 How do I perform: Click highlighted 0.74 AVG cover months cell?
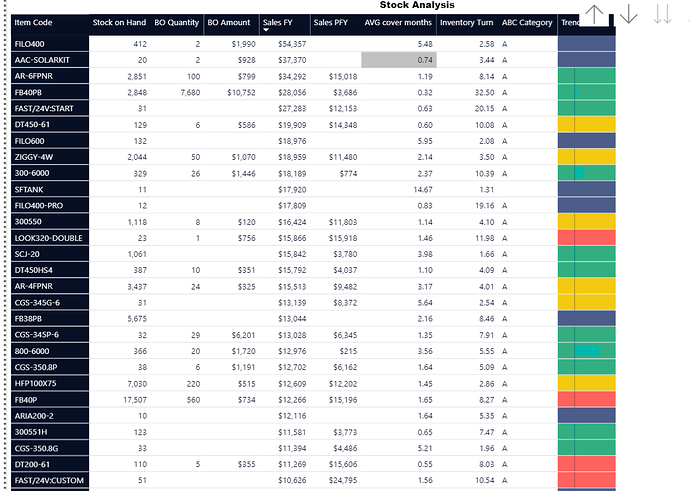[x=399, y=60]
